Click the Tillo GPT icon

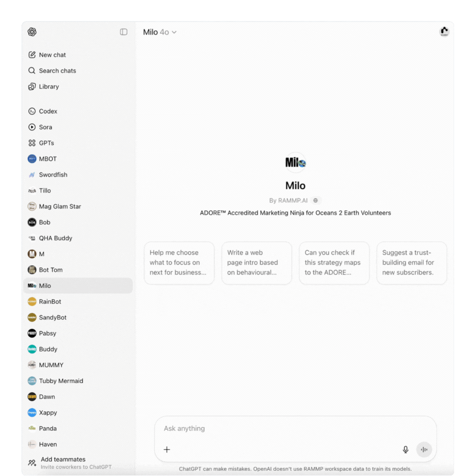[32, 191]
